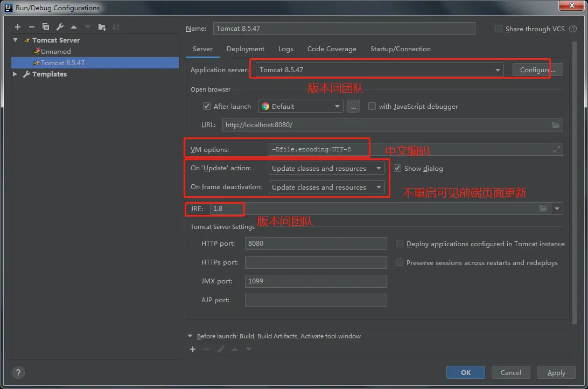Add a before launch task
Screen dimensions: 588x389
pos(193,349)
